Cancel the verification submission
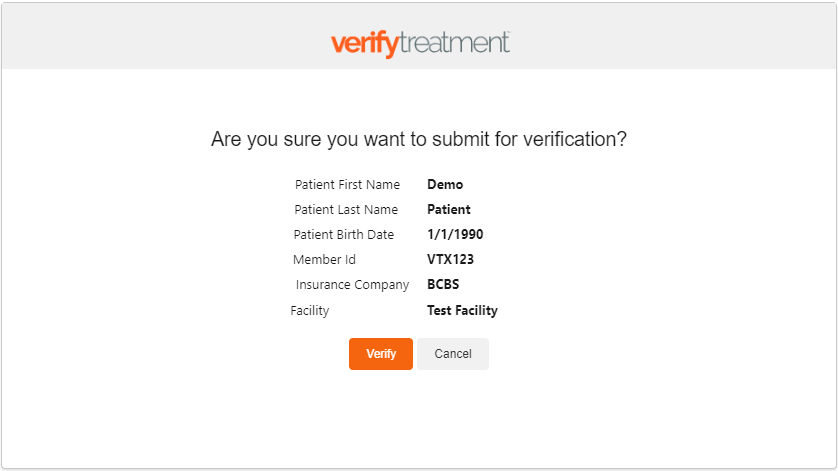838x471 pixels. click(x=453, y=354)
